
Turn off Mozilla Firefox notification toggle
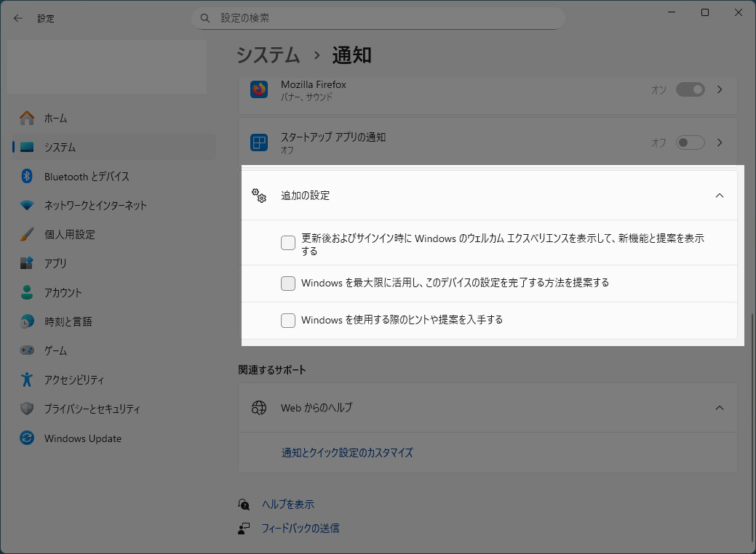(690, 90)
